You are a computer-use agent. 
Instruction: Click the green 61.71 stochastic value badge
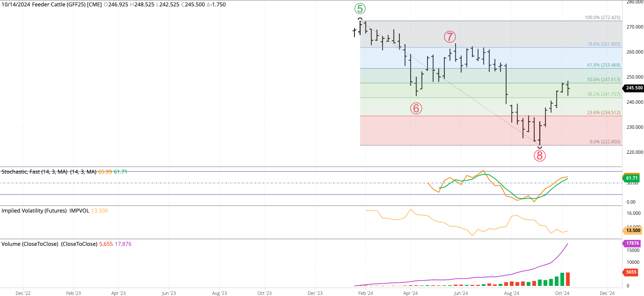(632, 178)
